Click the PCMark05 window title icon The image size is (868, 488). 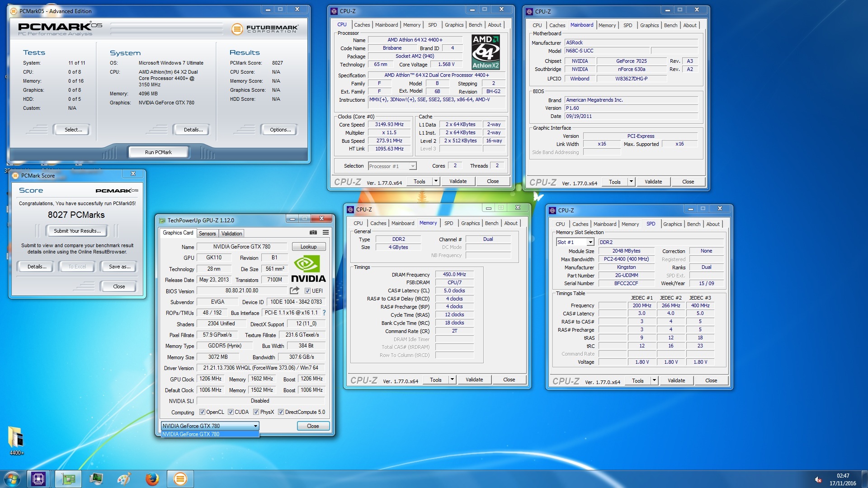click(14, 11)
